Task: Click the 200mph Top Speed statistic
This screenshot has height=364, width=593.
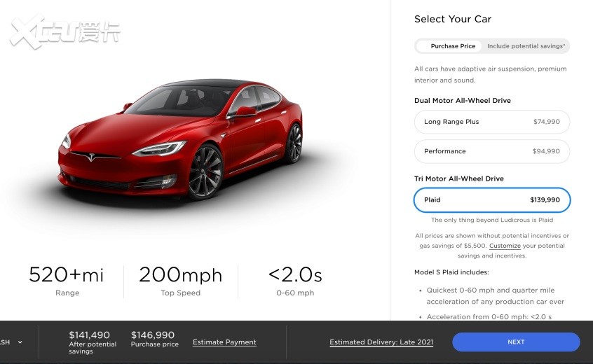Action: (180, 280)
